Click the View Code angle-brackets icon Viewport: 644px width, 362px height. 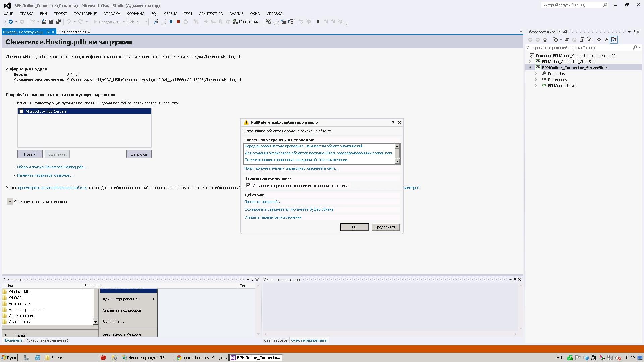(x=599, y=40)
